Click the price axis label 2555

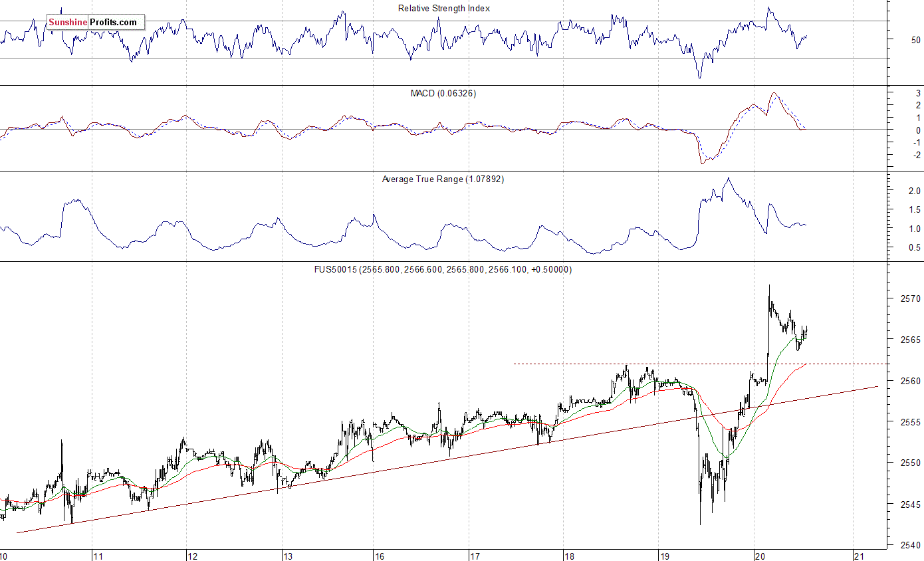(911, 423)
